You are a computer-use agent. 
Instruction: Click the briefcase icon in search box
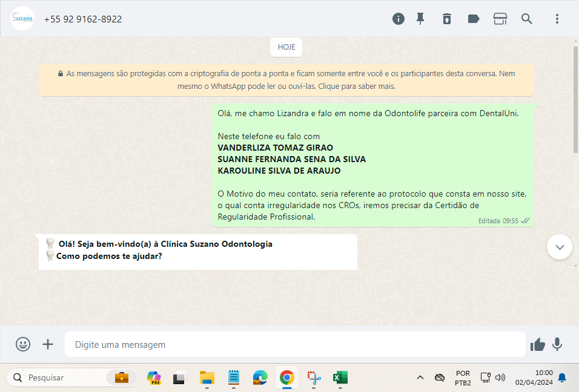(x=122, y=377)
